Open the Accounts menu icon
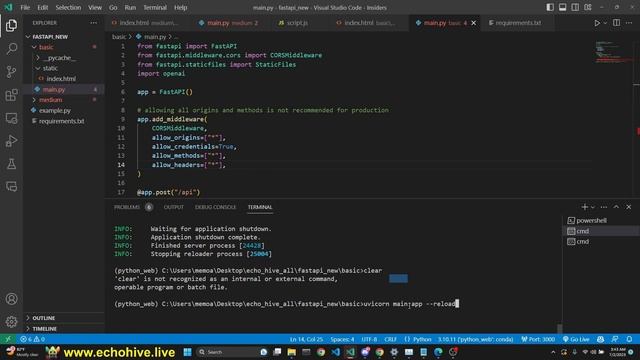The image size is (640, 360). pyautogui.click(x=11, y=299)
